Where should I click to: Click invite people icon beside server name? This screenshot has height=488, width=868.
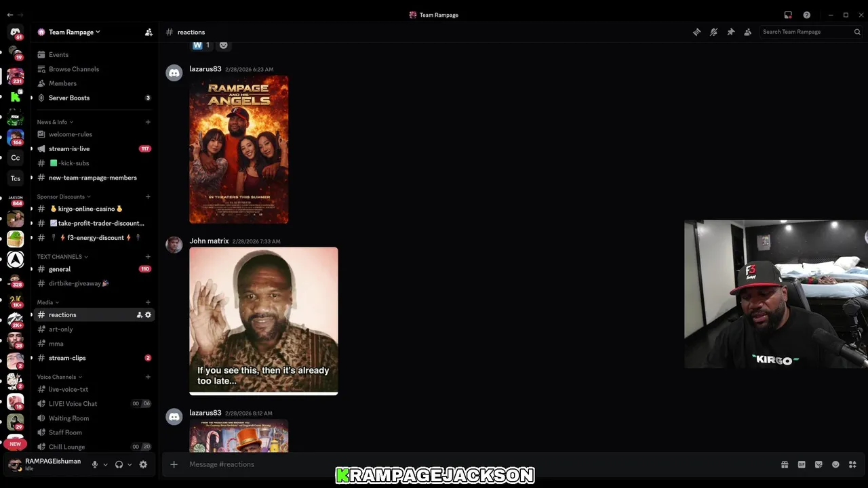[x=149, y=32]
